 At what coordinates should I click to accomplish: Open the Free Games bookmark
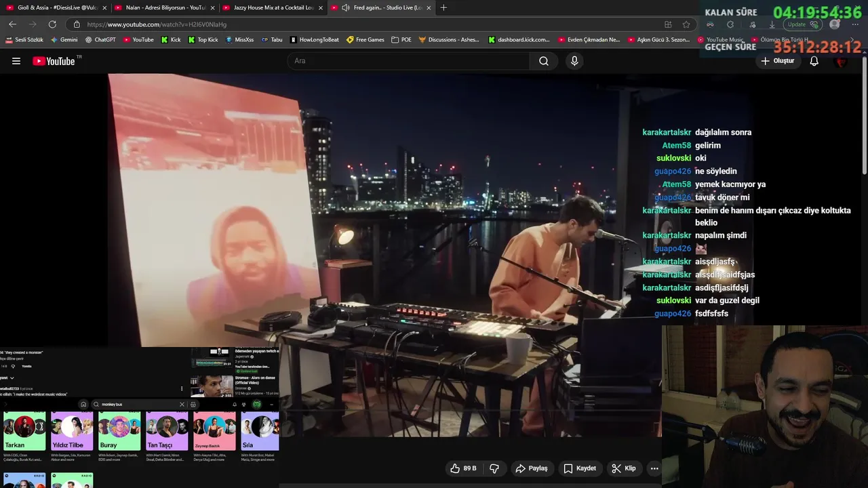(365, 40)
